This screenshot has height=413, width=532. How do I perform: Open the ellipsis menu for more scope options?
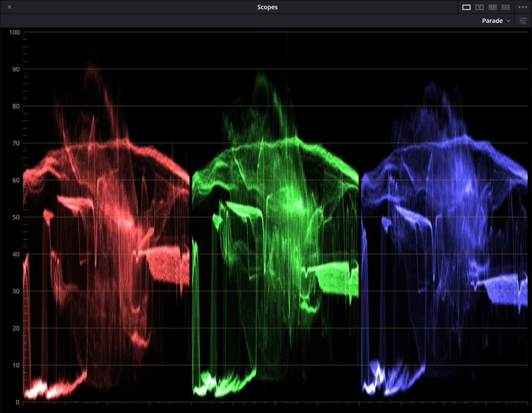pyautogui.click(x=522, y=7)
